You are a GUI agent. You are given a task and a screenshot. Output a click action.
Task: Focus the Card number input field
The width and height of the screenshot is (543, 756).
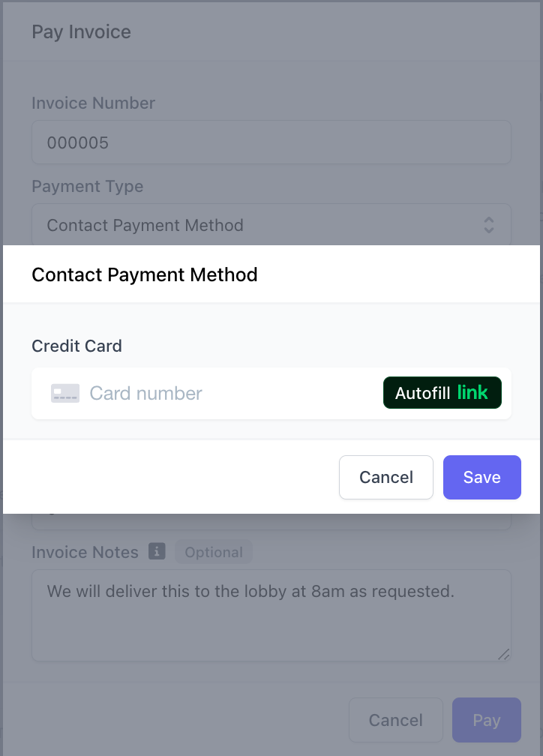232,394
